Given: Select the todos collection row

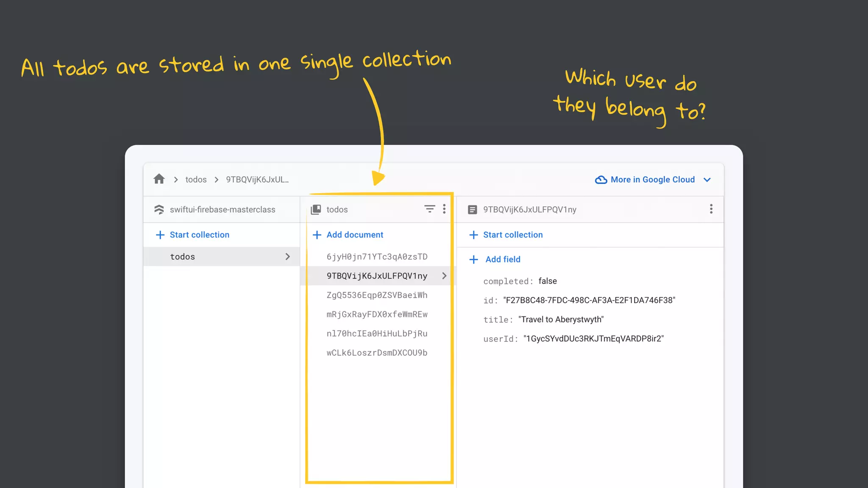Looking at the screenshot, I should pos(222,256).
